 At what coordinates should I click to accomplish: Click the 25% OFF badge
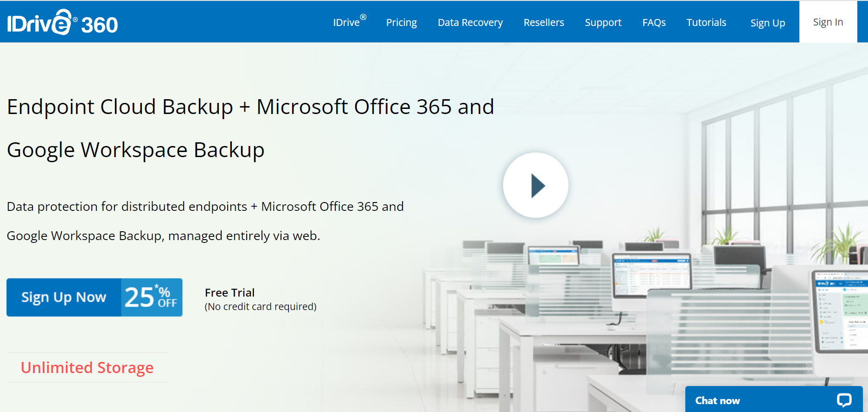click(x=152, y=297)
